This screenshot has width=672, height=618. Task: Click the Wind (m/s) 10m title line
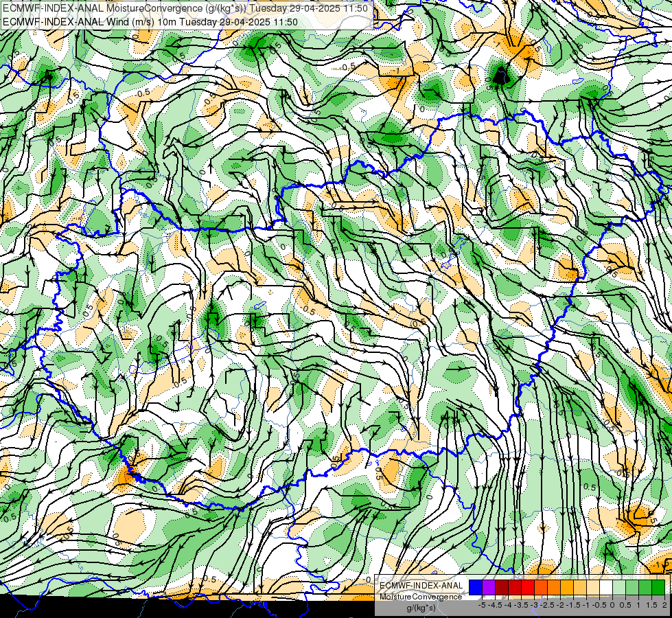click(x=150, y=22)
